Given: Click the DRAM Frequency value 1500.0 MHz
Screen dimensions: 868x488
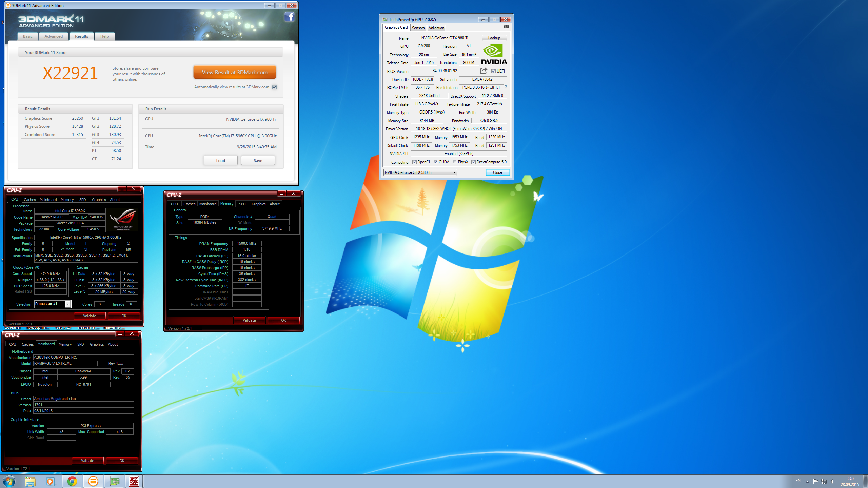Looking at the screenshot, I should (x=246, y=243).
